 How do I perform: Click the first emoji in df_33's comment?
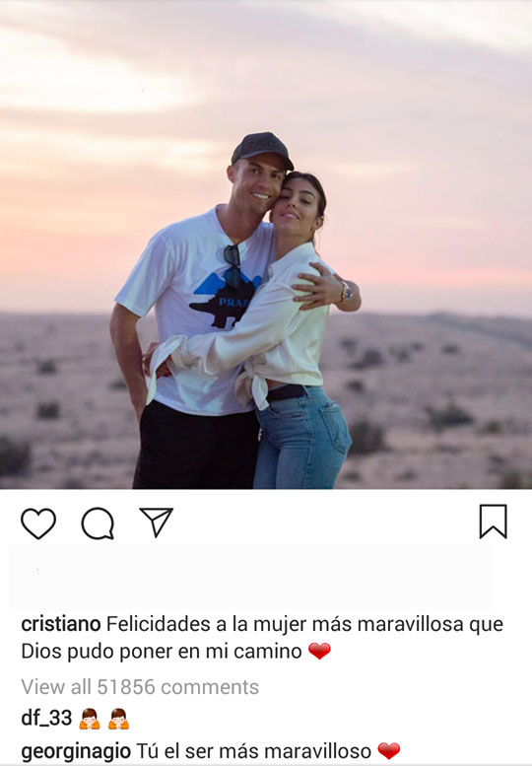pos(90,719)
